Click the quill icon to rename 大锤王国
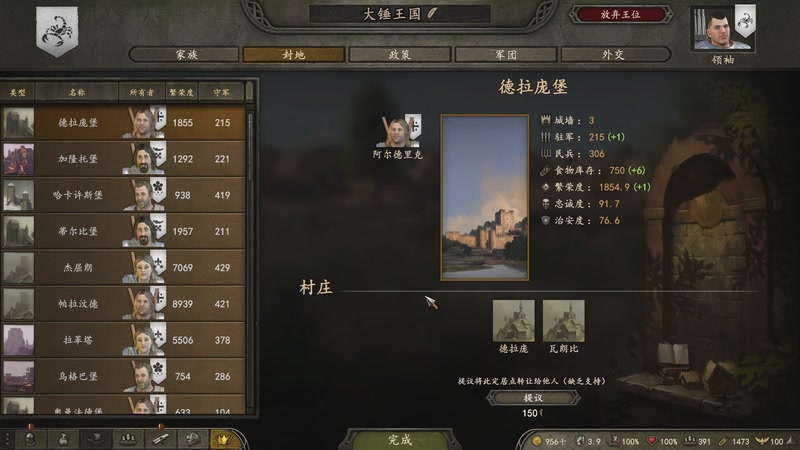800x450 pixels. 432,14
